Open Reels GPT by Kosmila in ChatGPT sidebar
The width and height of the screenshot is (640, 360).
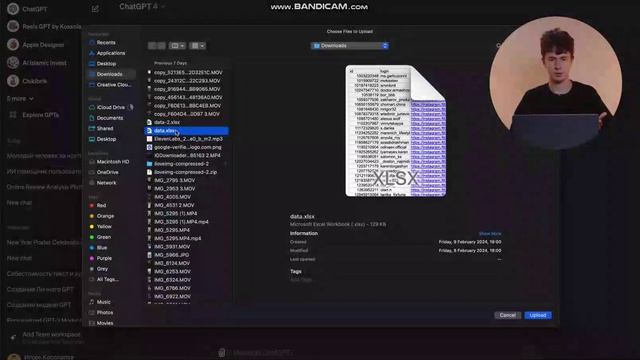tap(44, 27)
